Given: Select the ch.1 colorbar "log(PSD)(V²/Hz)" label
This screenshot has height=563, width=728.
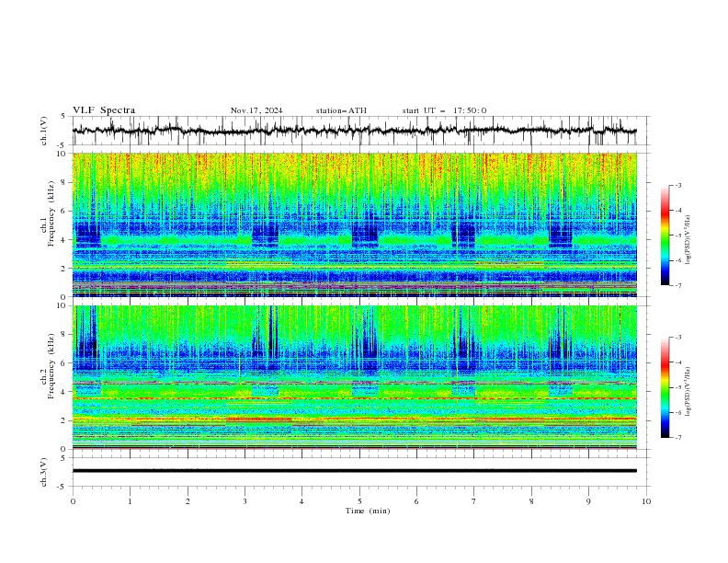Looking at the screenshot, I should tap(689, 240).
